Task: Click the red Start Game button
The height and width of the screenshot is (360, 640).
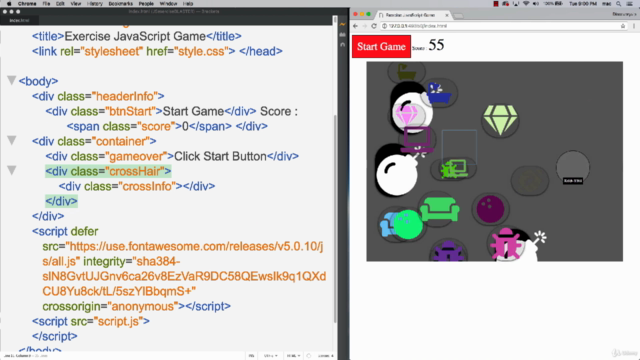Action: click(x=381, y=47)
